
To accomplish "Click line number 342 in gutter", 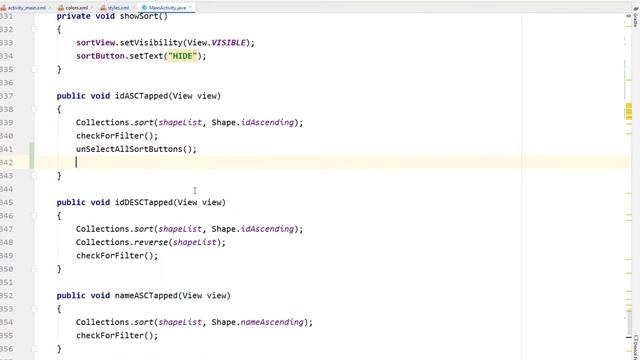I will (7, 162).
